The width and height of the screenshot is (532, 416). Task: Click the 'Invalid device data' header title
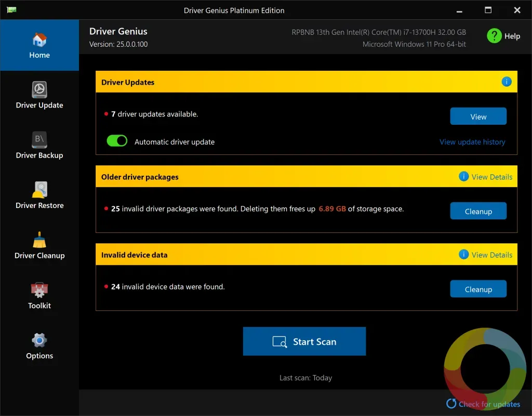(x=135, y=255)
